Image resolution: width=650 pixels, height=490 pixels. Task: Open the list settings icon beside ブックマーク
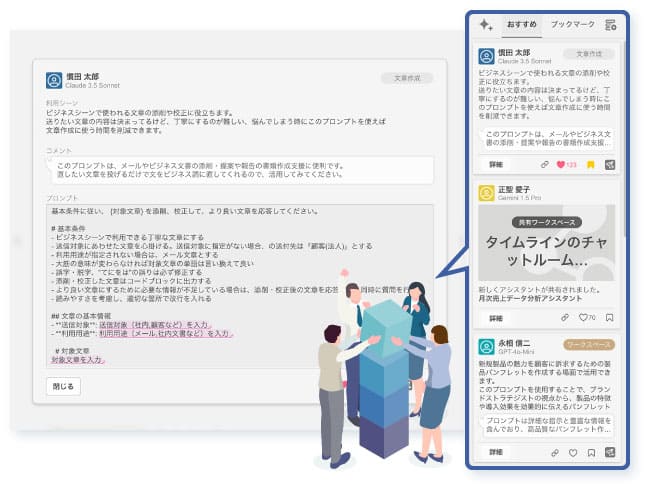click(x=610, y=25)
